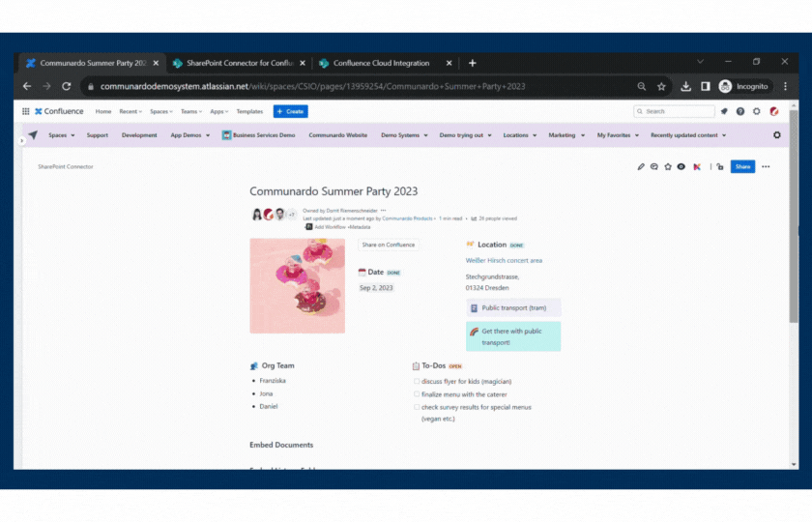Viewport: 812px width, 522px height.
Task: Expand Marketing menu
Action: [x=566, y=135]
